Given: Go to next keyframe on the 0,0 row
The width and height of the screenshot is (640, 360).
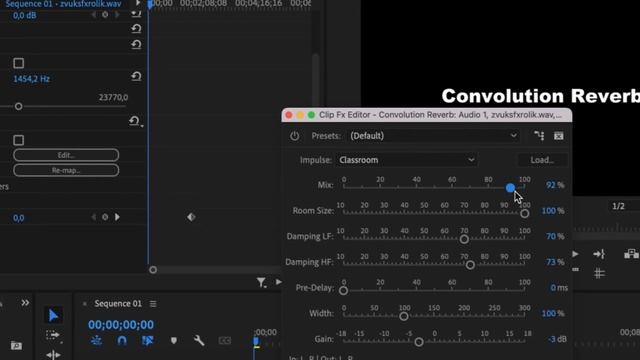Looking at the screenshot, I should 117,217.
